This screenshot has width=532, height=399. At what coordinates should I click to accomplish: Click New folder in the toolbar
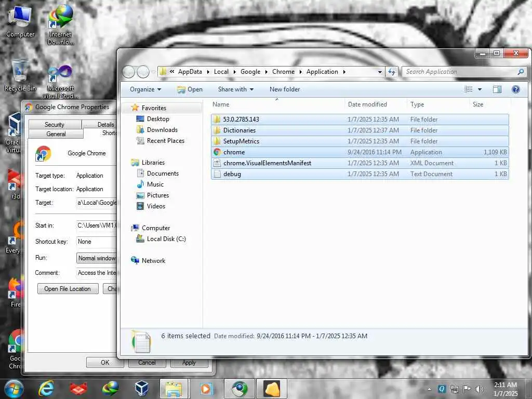285,89
